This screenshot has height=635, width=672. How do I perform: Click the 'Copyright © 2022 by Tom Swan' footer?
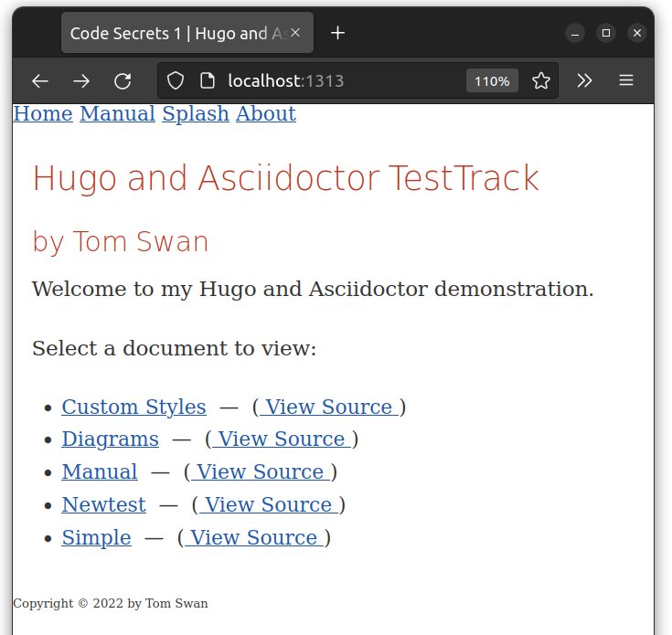(x=111, y=603)
